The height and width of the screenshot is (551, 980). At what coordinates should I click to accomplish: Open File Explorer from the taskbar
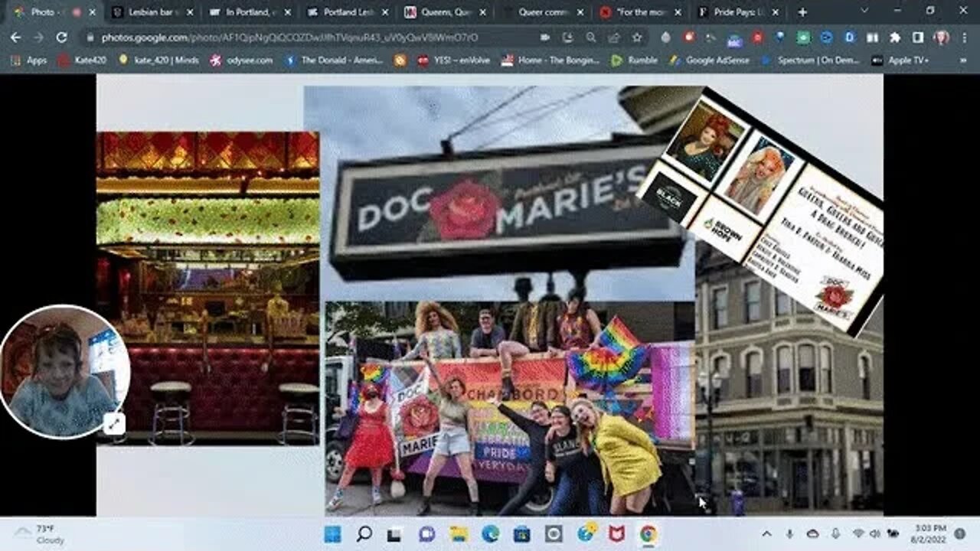tap(459, 533)
